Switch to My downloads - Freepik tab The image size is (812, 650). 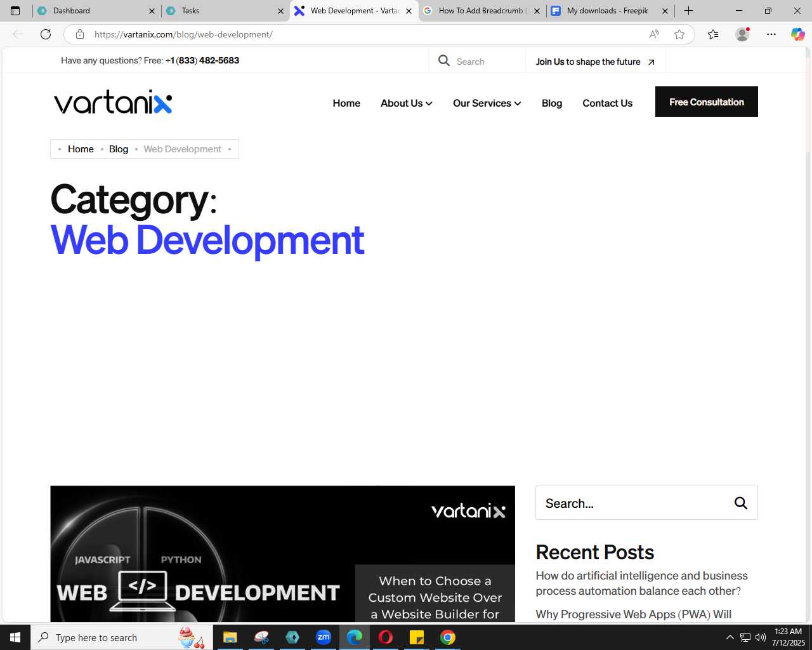pyautogui.click(x=610, y=11)
